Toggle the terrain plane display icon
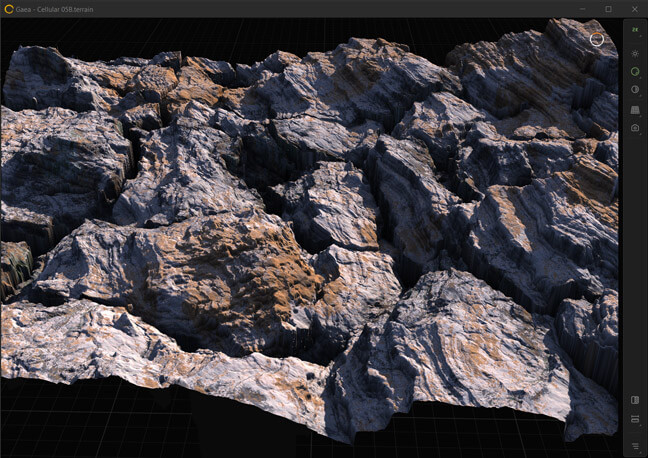 (x=635, y=109)
